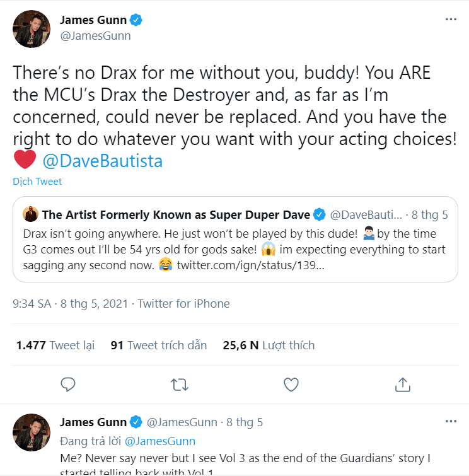Click the verified badge beside James Gunn
The width and height of the screenshot is (469, 476).
tap(136, 20)
